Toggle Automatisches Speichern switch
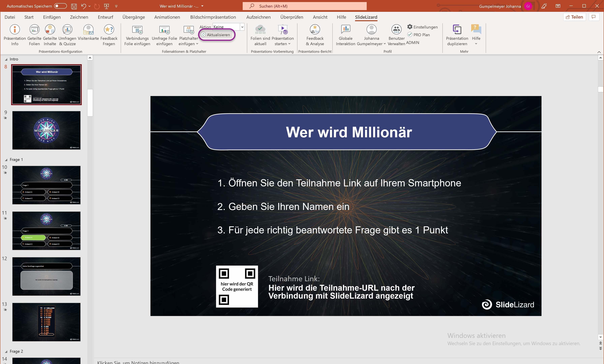 pos(60,6)
